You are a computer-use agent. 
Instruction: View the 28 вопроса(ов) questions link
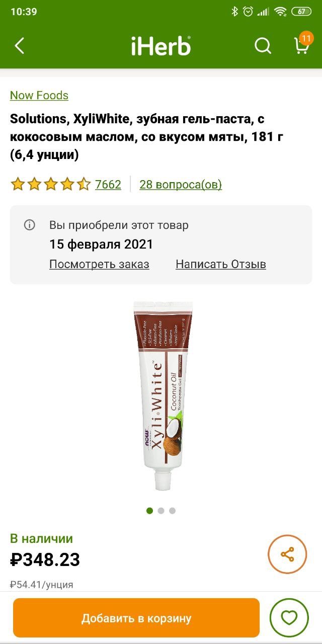[x=181, y=185]
